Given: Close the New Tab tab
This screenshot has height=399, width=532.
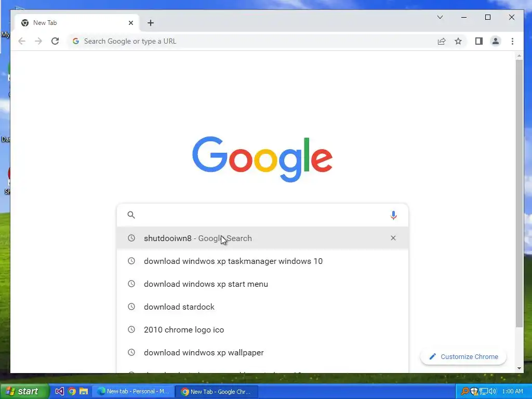Looking at the screenshot, I should pyautogui.click(x=131, y=23).
